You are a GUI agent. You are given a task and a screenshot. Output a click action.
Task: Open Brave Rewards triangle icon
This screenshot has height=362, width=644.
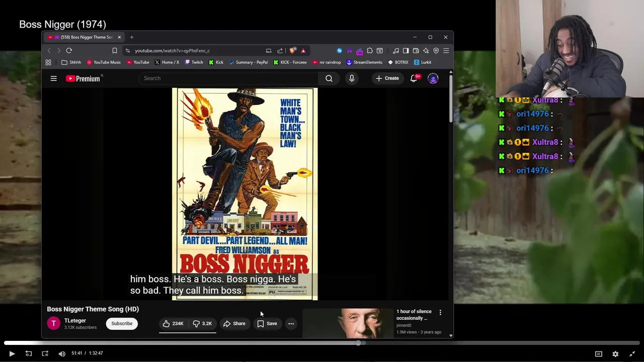pos(303,51)
